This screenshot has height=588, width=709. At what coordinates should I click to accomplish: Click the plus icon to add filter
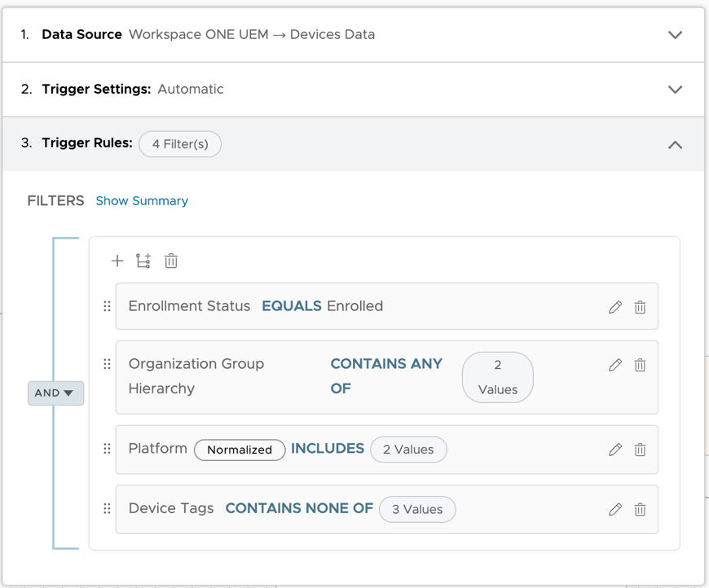[x=117, y=261]
